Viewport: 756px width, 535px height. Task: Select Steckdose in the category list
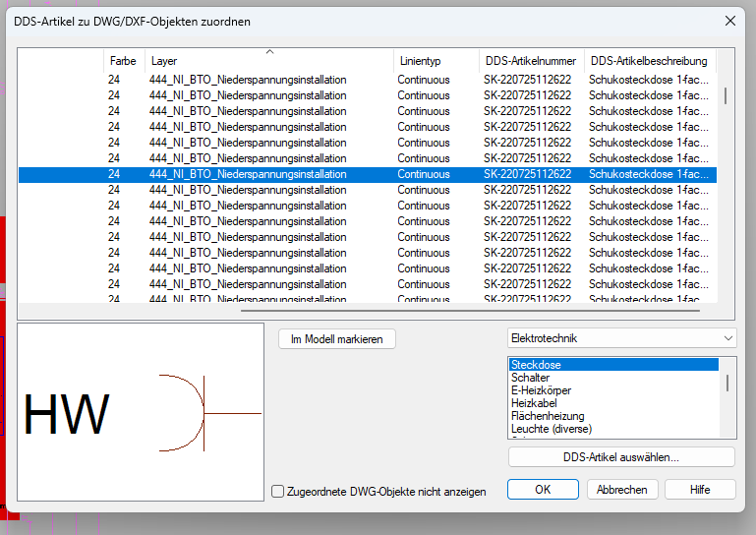pyautogui.click(x=613, y=365)
